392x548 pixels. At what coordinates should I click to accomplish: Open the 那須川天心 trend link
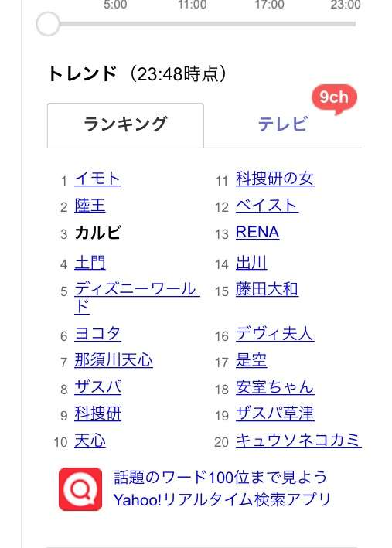(114, 360)
